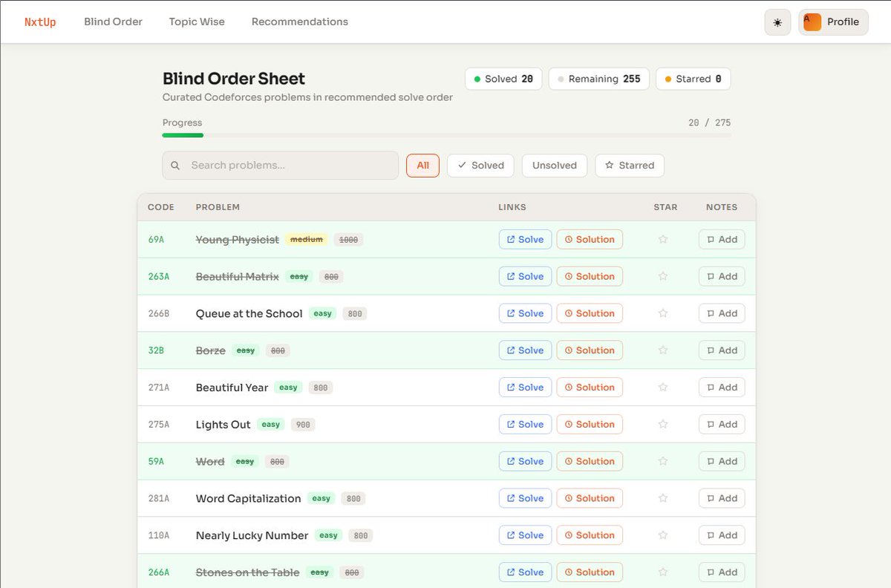891x588 pixels.
Task: Open Solve link for Young Physicist
Action: [525, 239]
